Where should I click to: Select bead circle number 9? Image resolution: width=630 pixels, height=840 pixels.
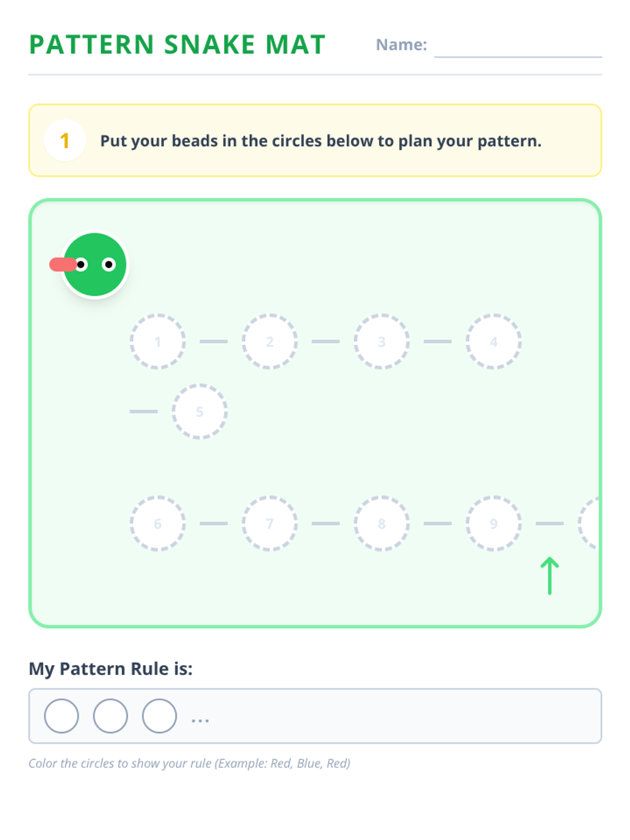coord(493,523)
